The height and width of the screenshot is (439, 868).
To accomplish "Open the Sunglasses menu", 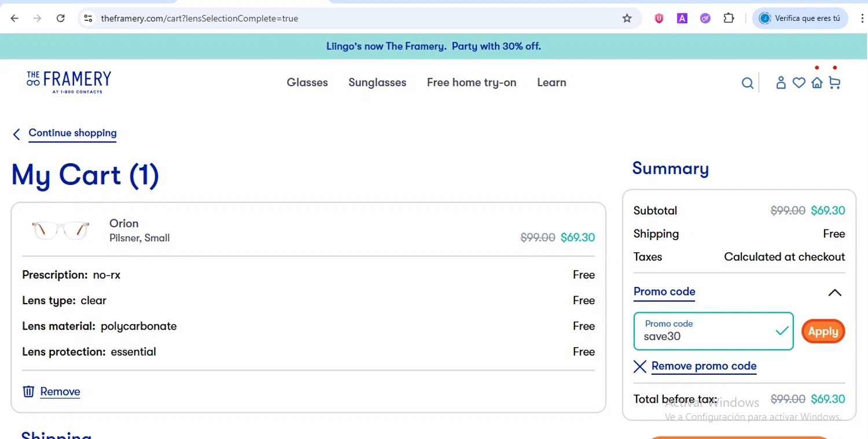I will pyautogui.click(x=377, y=83).
